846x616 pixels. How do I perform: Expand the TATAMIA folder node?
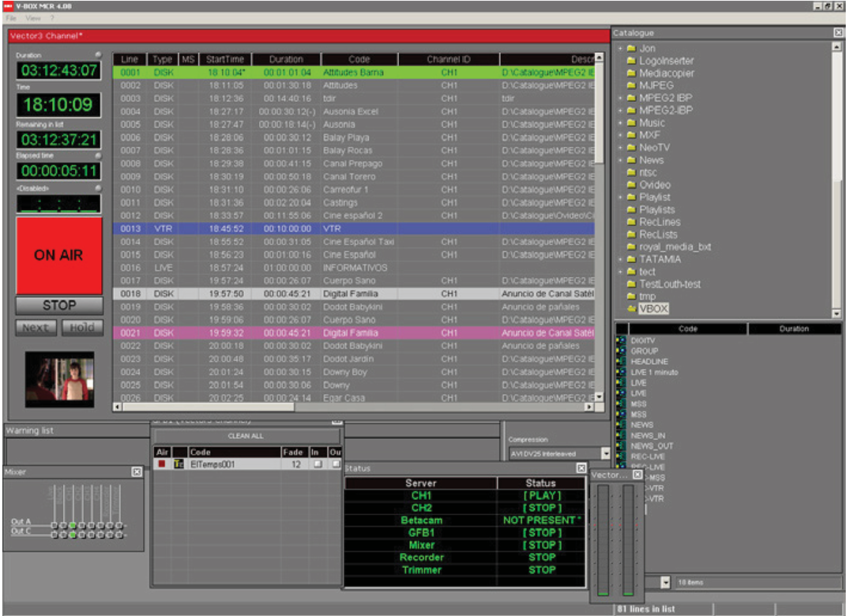click(620, 260)
